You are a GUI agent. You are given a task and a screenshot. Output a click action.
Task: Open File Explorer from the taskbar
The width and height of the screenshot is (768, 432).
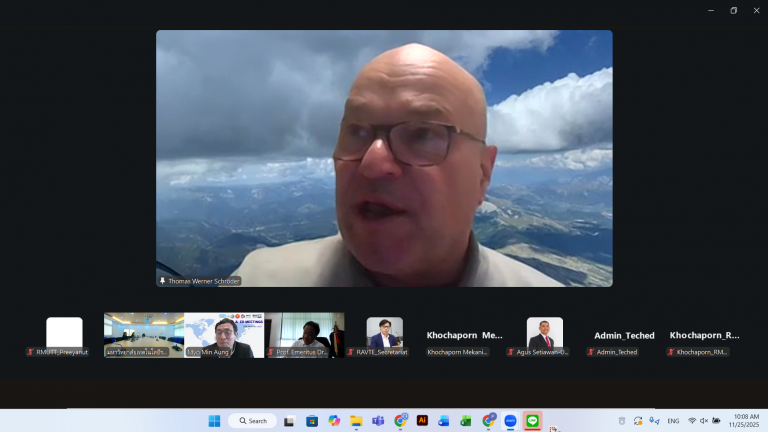point(356,421)
